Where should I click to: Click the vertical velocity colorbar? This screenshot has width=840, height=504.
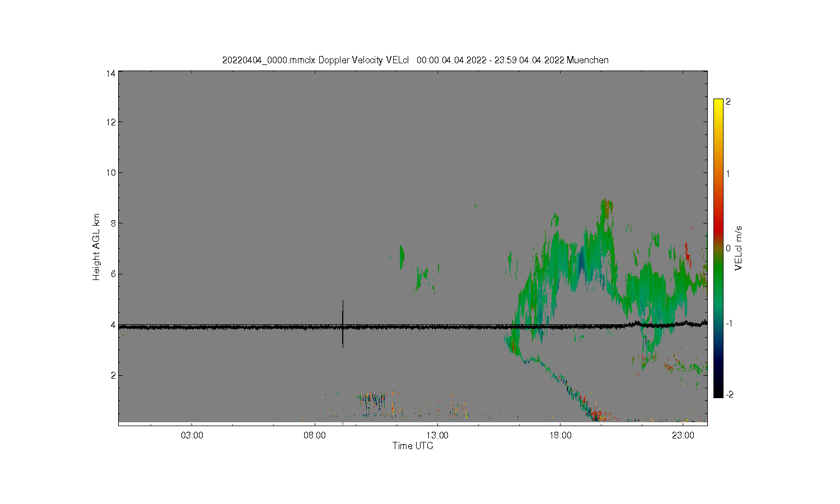click(x=718, y=248)
